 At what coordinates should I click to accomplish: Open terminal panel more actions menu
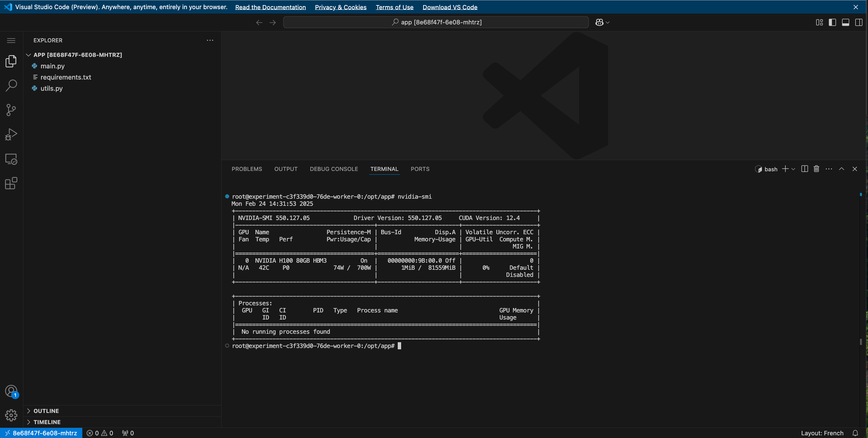coord(829,169)
